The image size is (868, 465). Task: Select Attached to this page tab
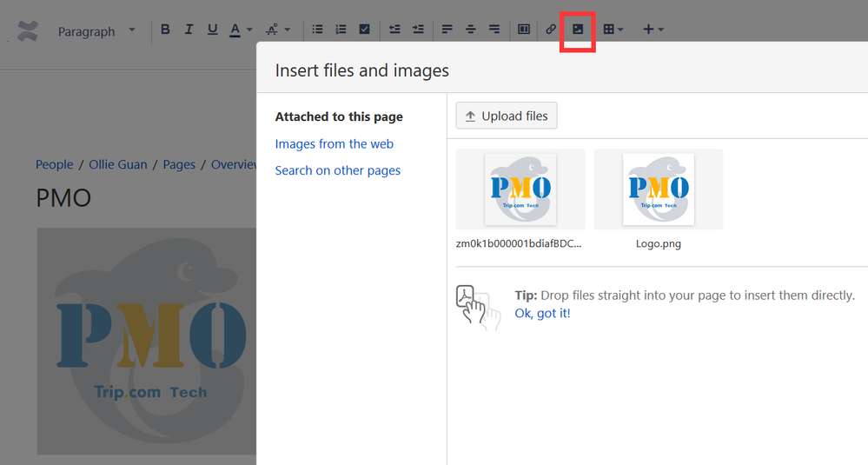[339, 116]
